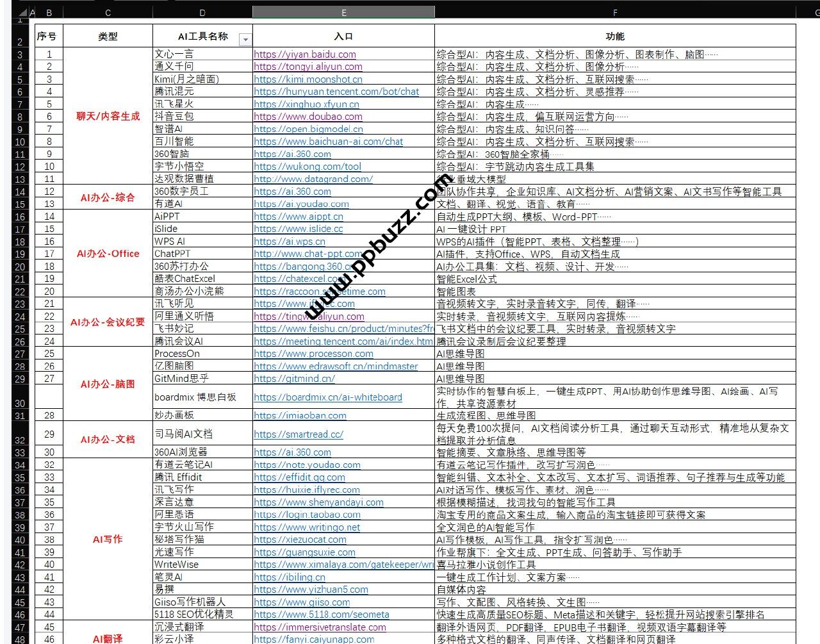820x644 pixels.
Task: Open the ai.360.com link for 360数字员工
Action: coord(293,191)
